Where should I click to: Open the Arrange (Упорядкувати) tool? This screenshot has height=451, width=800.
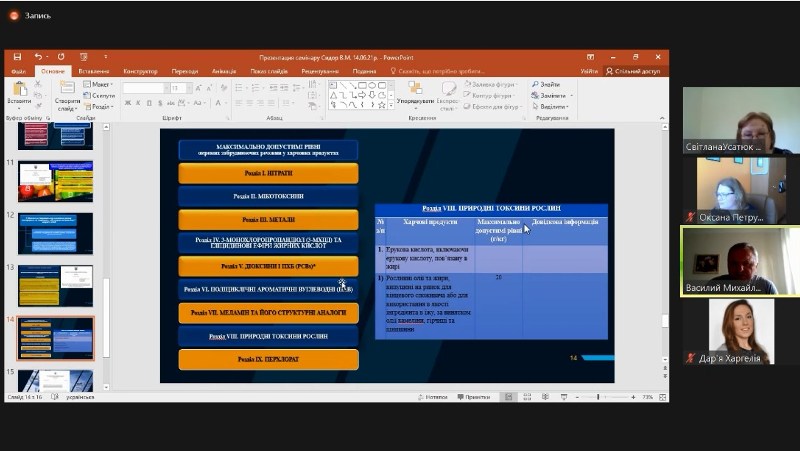[414, 90]
